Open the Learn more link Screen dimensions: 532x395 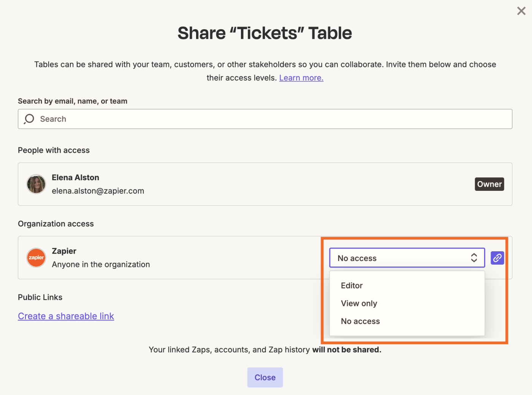[x=301, y=78]
